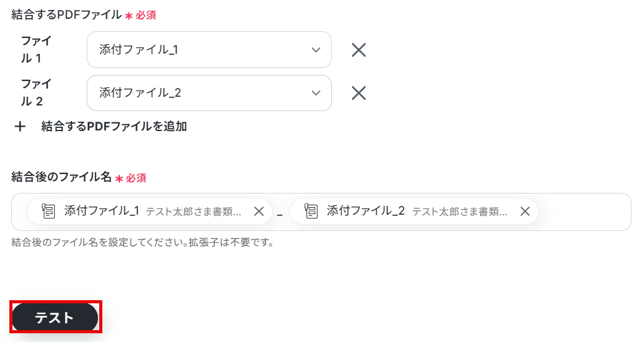The height and width of the screenshot is (342, 644).
Task: Expand the ファイル 1 dropdown chevron
Action: pyautogui.click(x=316, y=50)
